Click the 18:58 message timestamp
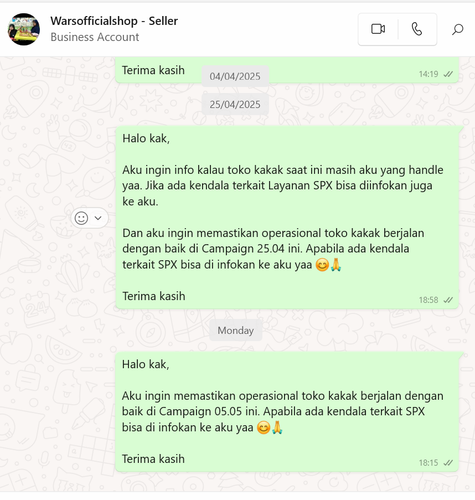 428,300
